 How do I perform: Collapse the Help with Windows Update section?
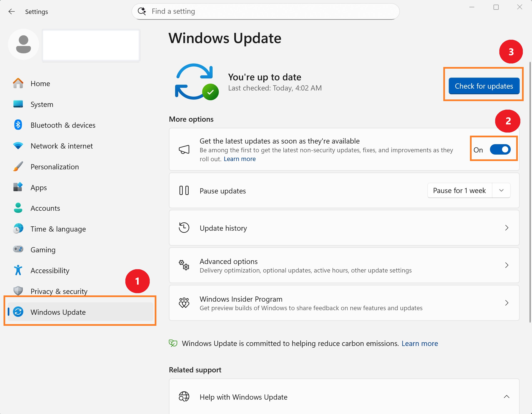pyautogui.click(x=507, y=397)
